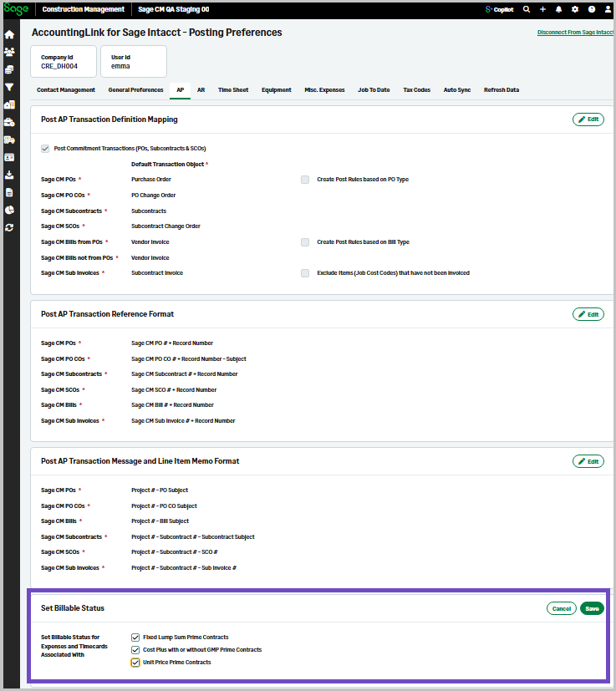
Task: Open the filter funnel icon in the sidebar
Action: coord(9,87)
